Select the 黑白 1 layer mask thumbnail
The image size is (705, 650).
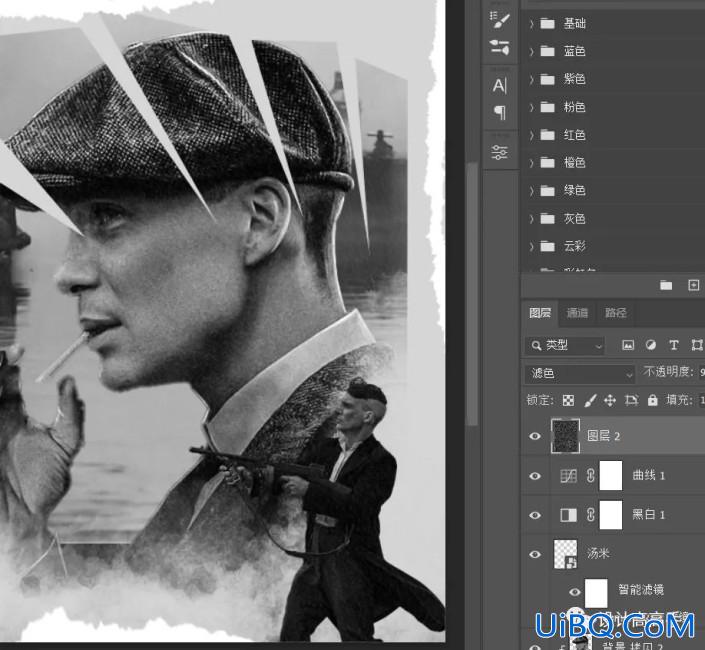coord(611,514)
